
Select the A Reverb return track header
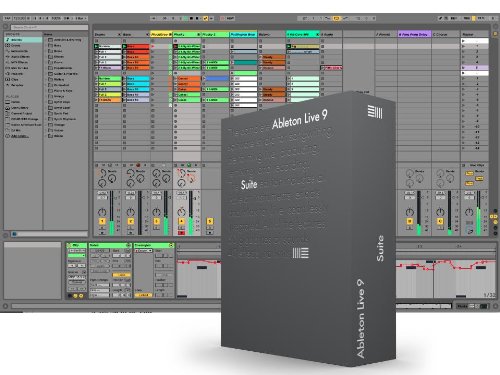(386, 34)
